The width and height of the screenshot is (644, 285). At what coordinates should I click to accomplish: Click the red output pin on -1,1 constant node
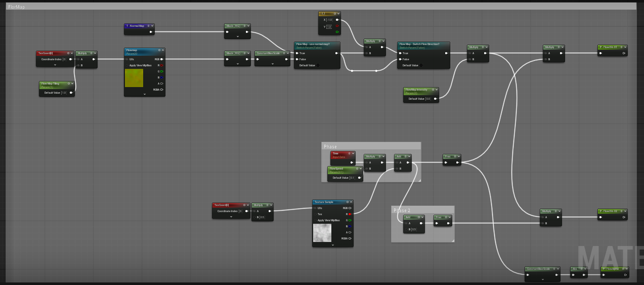tap(337, 26)
